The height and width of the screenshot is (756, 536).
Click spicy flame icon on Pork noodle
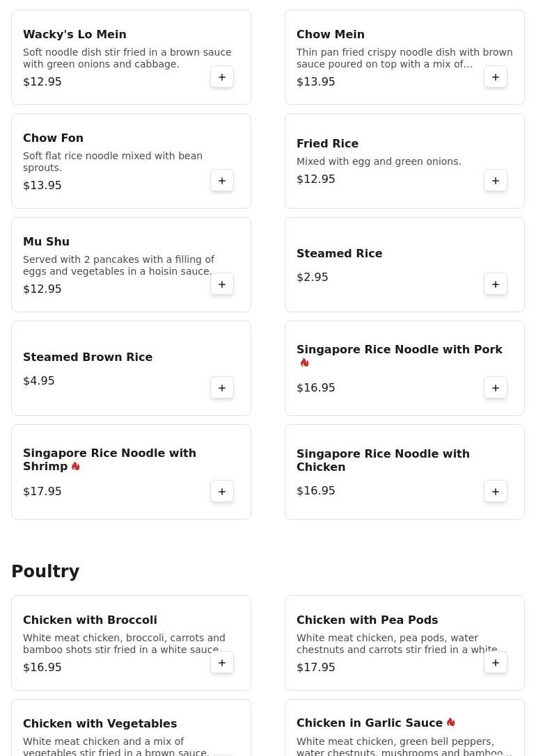(x=304, y=363)
